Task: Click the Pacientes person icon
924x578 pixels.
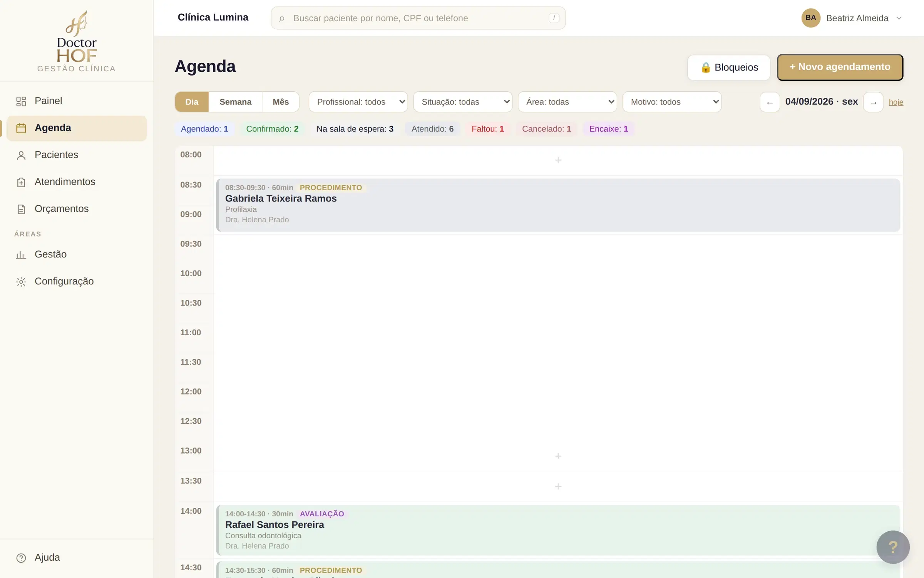Action: 21,155
